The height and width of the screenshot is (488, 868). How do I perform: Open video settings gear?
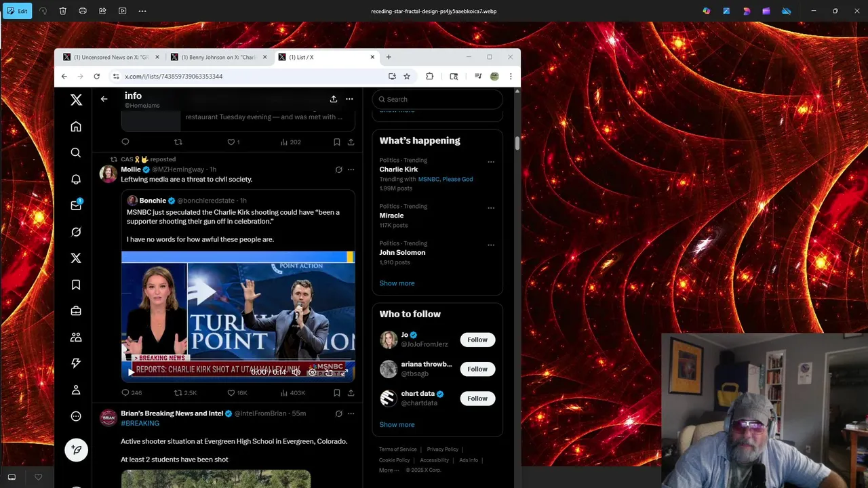[312, 372]
